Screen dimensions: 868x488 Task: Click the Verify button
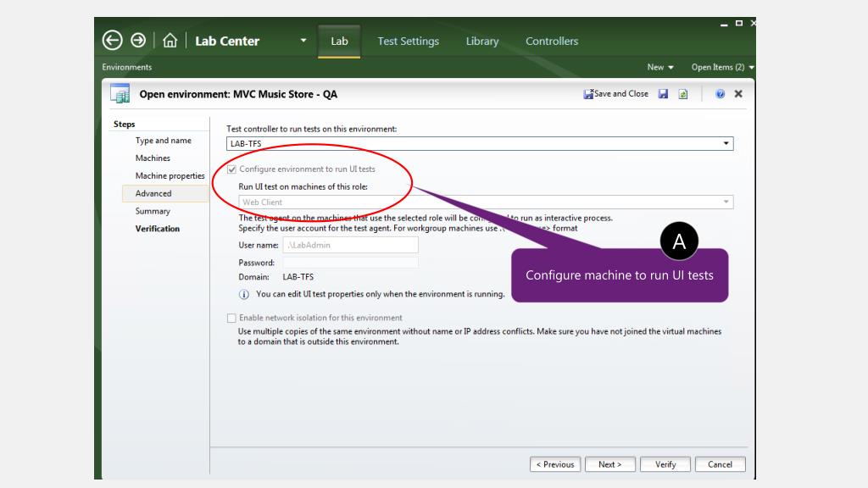[665, 464]
